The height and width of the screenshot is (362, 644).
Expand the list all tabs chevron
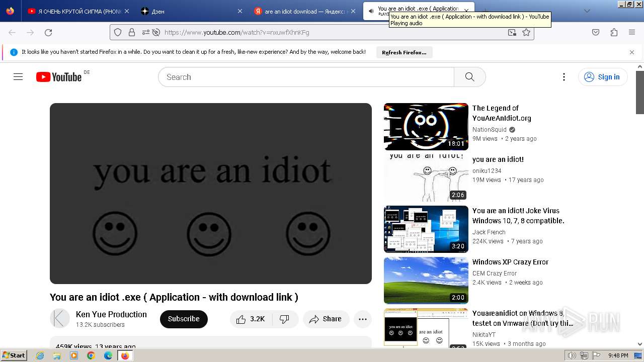click(587, 11)
